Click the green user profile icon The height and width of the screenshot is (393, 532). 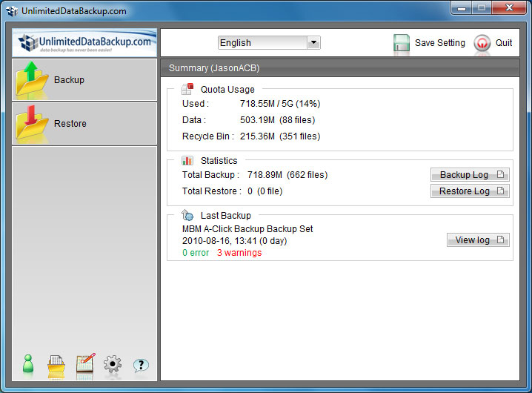pos(28,364)
